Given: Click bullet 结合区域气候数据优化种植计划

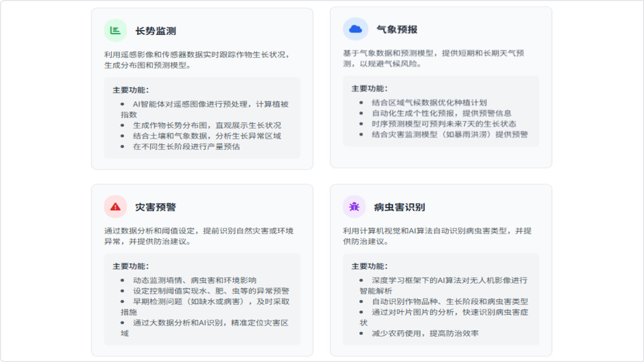Looking at the screenshot, I should [x=429, y=103].
